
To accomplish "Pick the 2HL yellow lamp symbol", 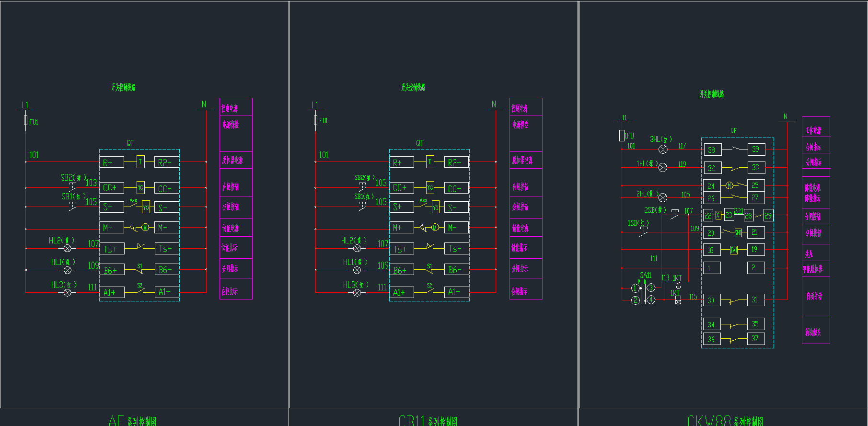I will [662, 197].
